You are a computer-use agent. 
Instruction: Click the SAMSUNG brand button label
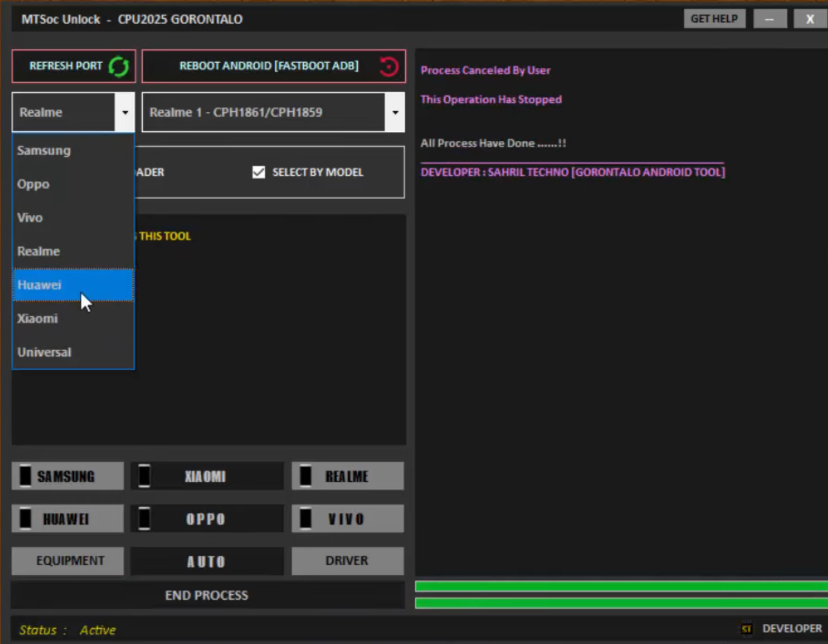[66, 477]
